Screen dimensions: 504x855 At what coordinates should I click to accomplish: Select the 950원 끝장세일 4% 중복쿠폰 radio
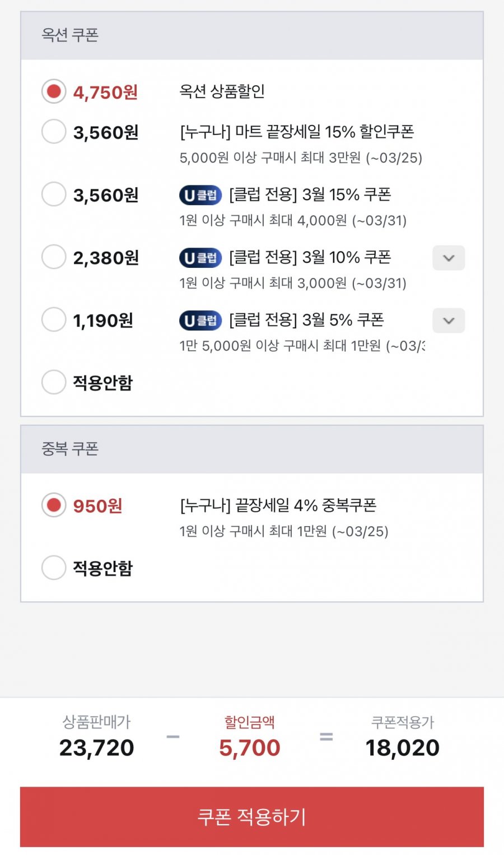pos(54,505)
